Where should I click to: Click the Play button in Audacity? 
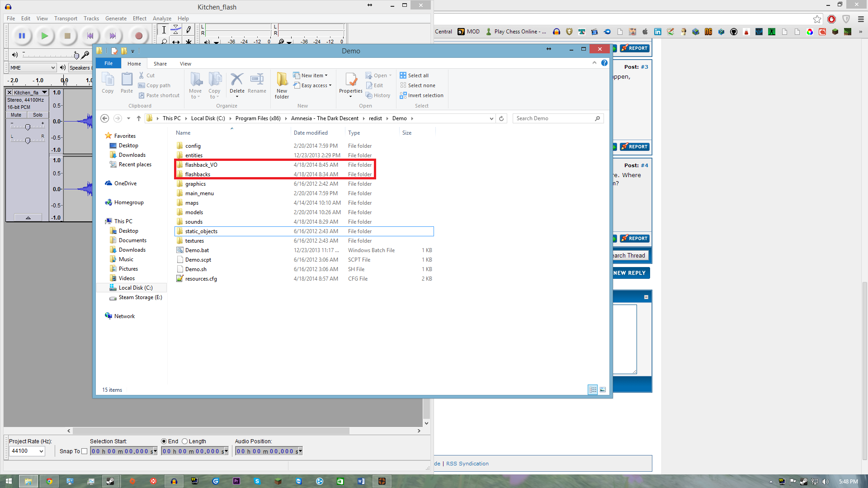pos(44,36)
